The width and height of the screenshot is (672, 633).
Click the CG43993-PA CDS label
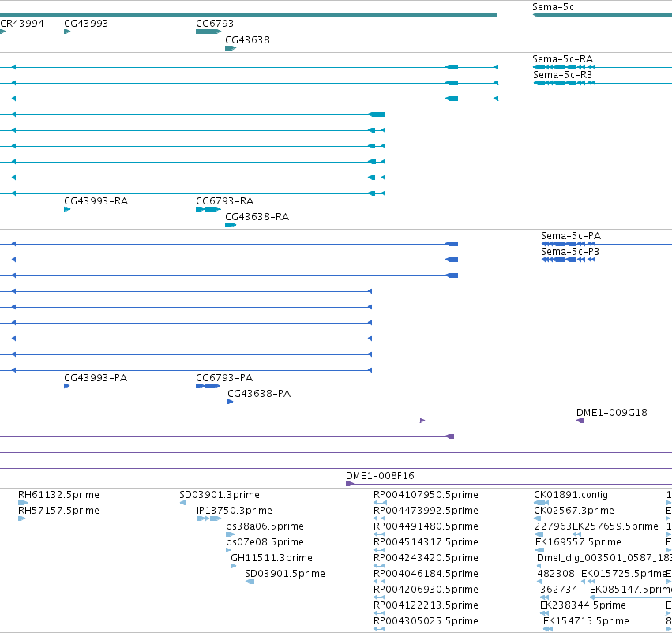[x=96, y=378]
